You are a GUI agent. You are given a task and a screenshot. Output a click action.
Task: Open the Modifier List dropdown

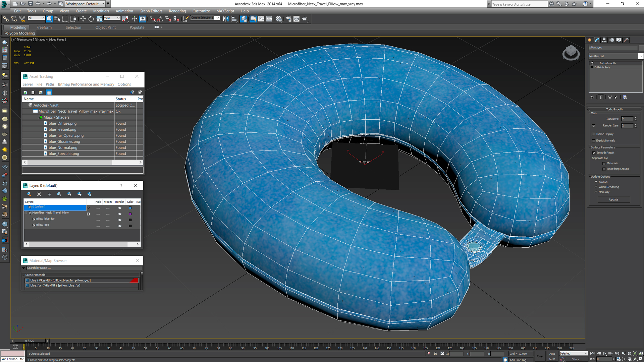pyautogui.click(x=640, y=56)
